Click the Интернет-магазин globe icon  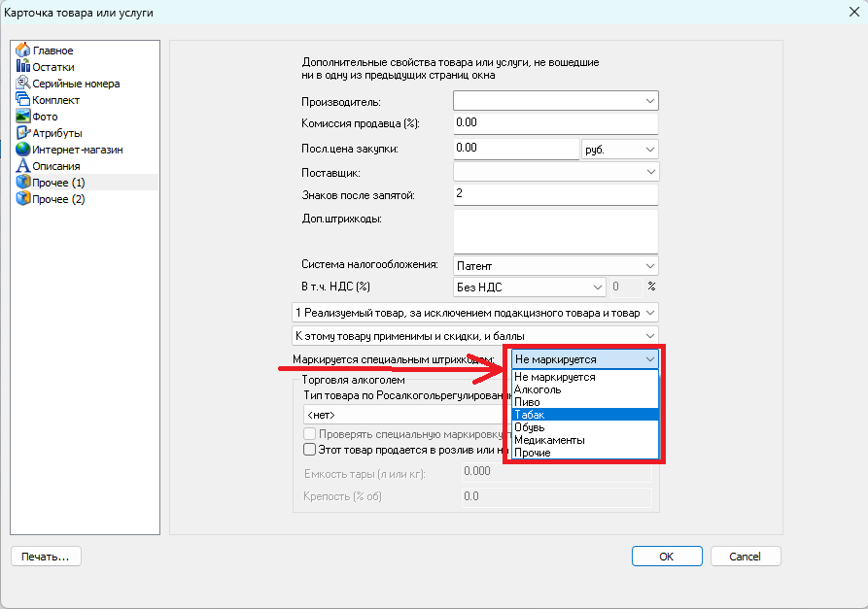22,150
